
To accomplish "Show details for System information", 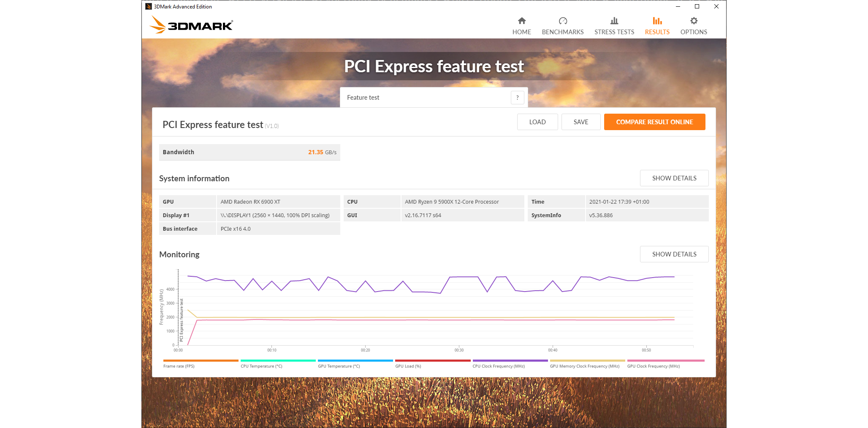I will 674,178.
